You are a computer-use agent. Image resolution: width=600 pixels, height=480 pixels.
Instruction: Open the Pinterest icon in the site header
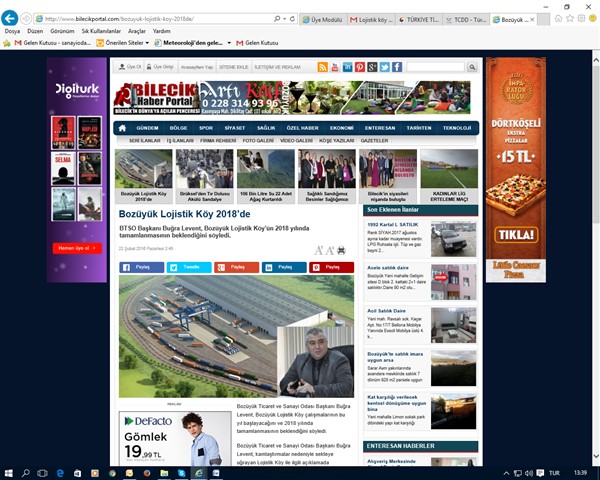click(x=360, y=67)
